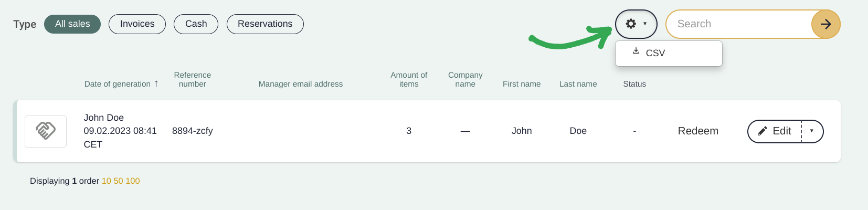Click the CSV download icon
The width and height of the screenshot is (868, 210).
point(636,51)
